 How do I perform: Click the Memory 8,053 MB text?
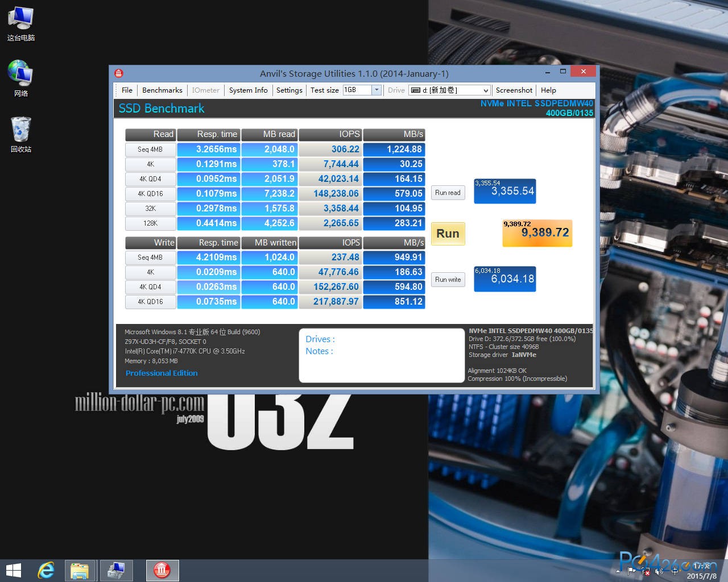click(x=151, y=361)
